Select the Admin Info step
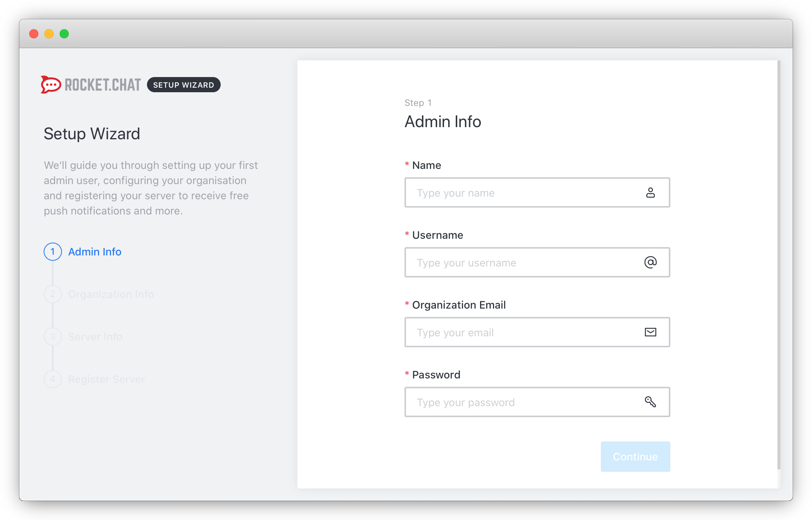812x520 pixels. [x=95, y=252]
